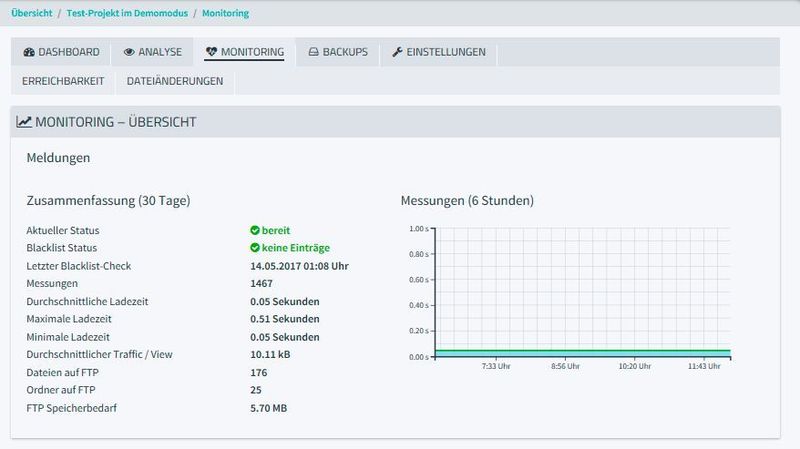Click FTP folder count 25
The image size is (800, 449).
256,390
